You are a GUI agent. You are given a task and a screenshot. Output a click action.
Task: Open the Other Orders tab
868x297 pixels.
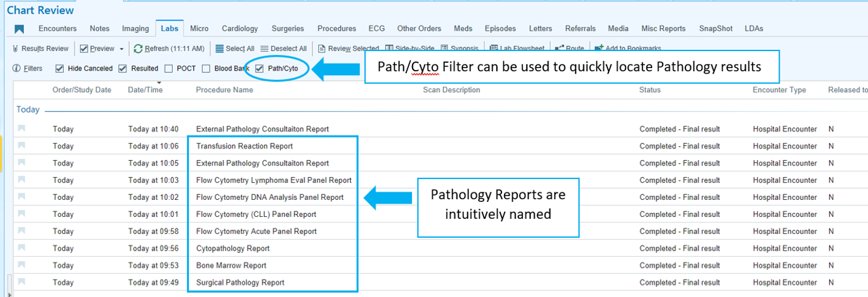pos(419,28)
